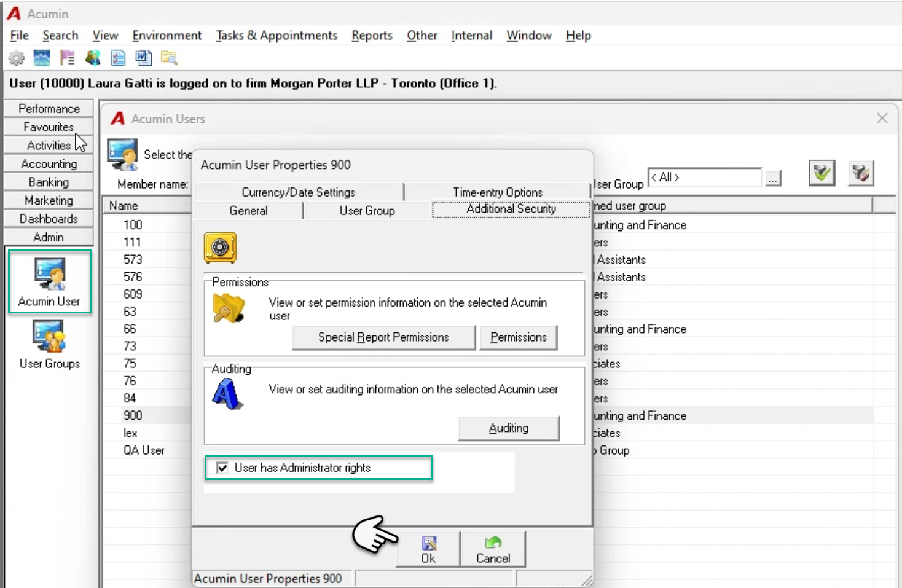
Task: Close the Acumin Users window
Action: 882,118
